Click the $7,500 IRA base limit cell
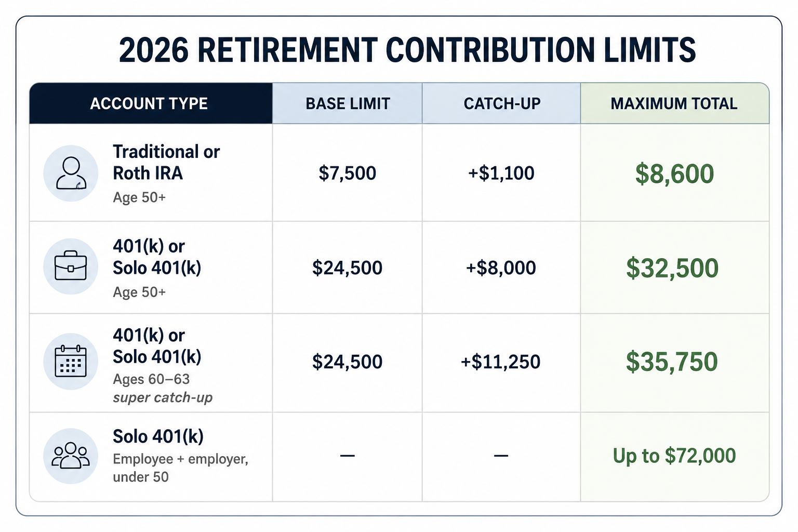Viewport: 798px width, 532px height. tap(348, 173)
